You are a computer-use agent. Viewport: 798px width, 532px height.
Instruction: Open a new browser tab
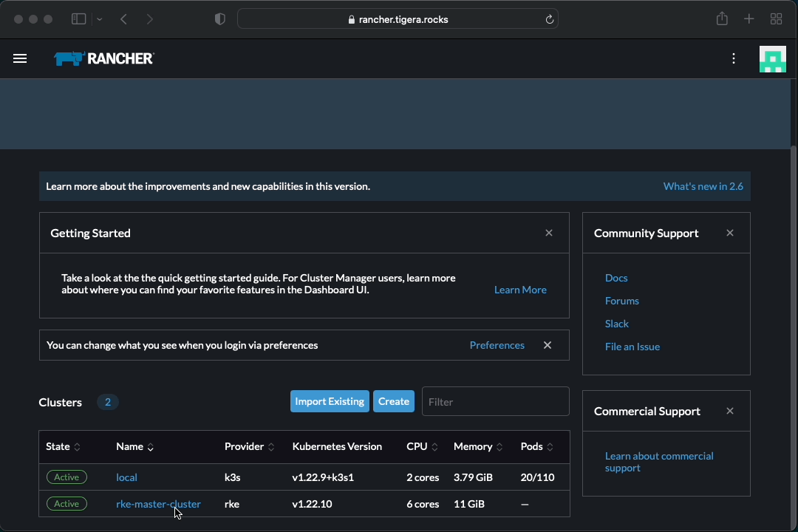pyautogui.click(x=748, y=19)
